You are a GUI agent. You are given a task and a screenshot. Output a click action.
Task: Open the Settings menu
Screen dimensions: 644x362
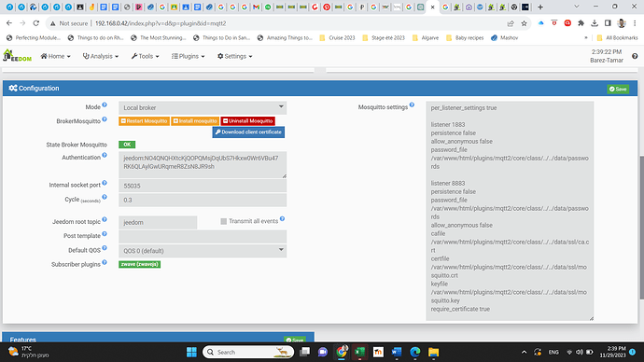click(x=235, y=56)
